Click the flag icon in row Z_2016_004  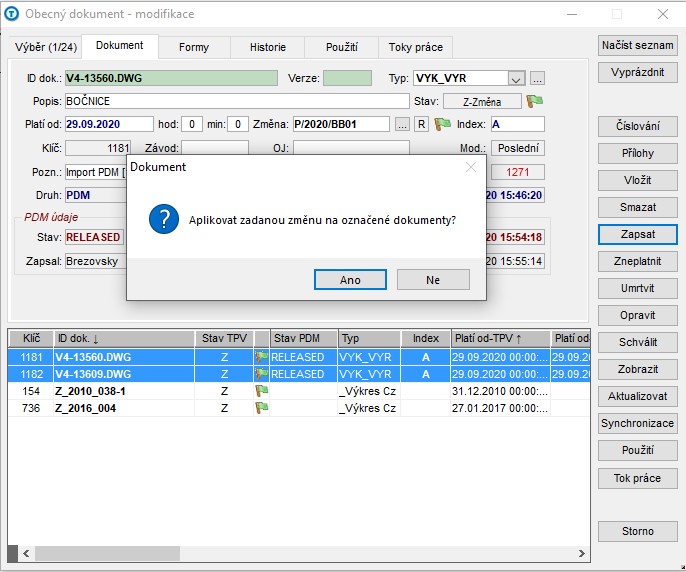262,408
